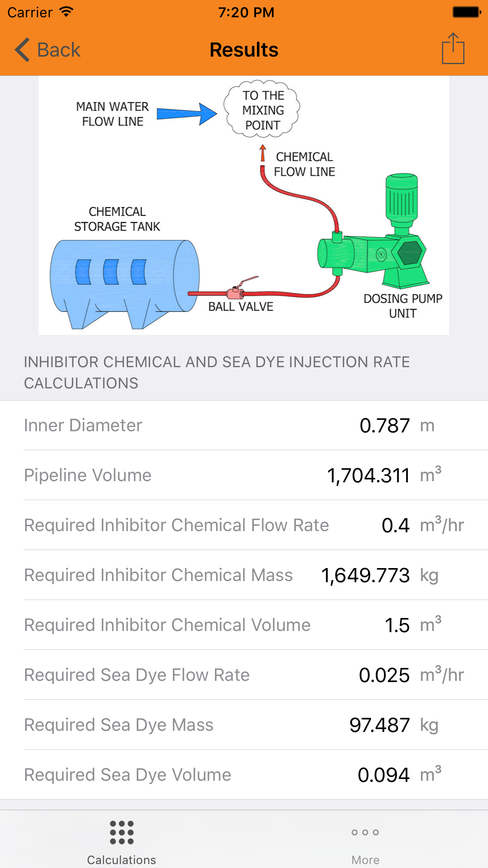Select the Pipeline Volume result row
This screenshot has height=868, width=488.
(x=244, y=475)
